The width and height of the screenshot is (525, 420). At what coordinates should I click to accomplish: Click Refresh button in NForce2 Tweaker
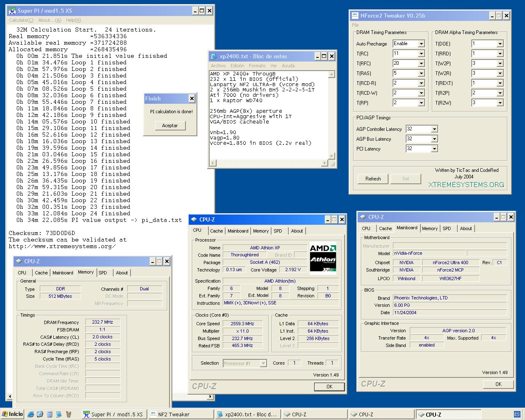tap(373, 179)
